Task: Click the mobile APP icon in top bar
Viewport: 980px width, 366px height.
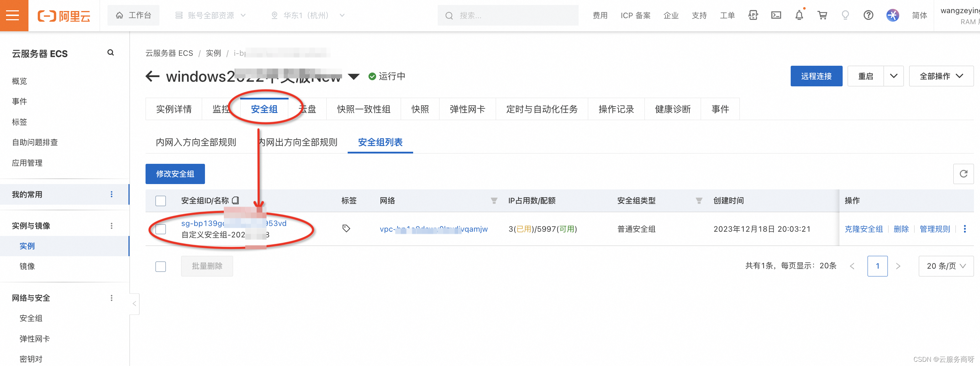Action: [x=753, y=15]
